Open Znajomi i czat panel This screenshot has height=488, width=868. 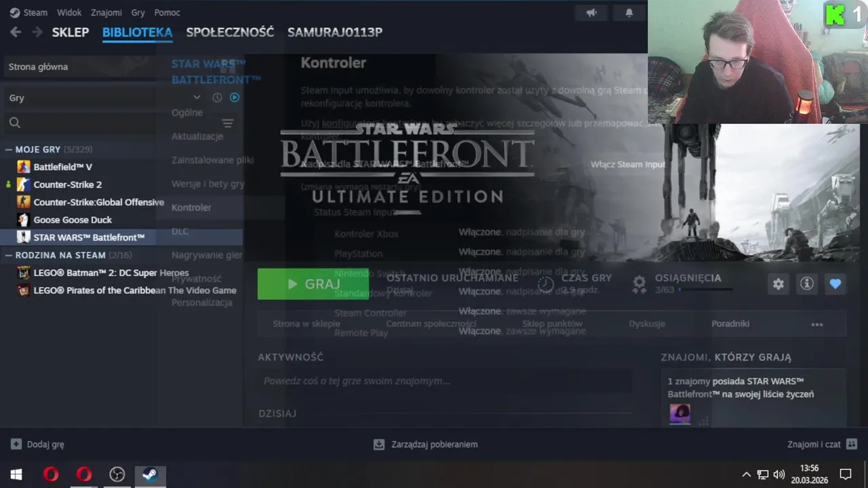coord(822,445)
